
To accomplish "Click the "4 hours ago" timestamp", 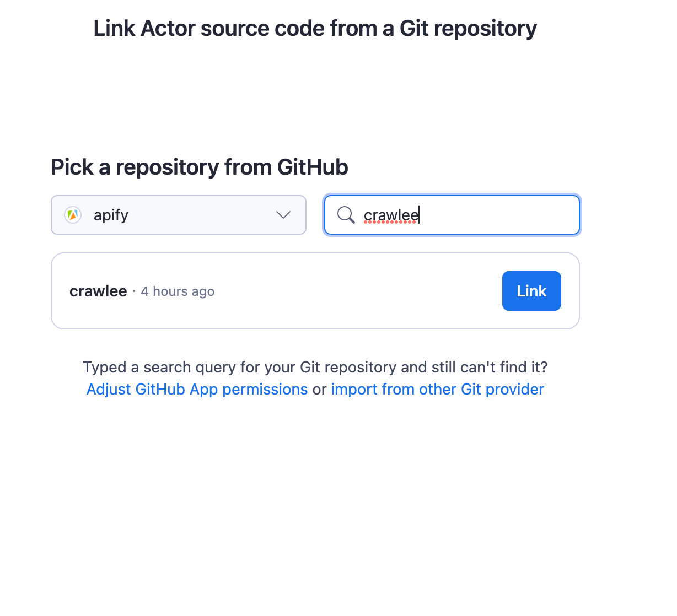I will tap(178, 291).
